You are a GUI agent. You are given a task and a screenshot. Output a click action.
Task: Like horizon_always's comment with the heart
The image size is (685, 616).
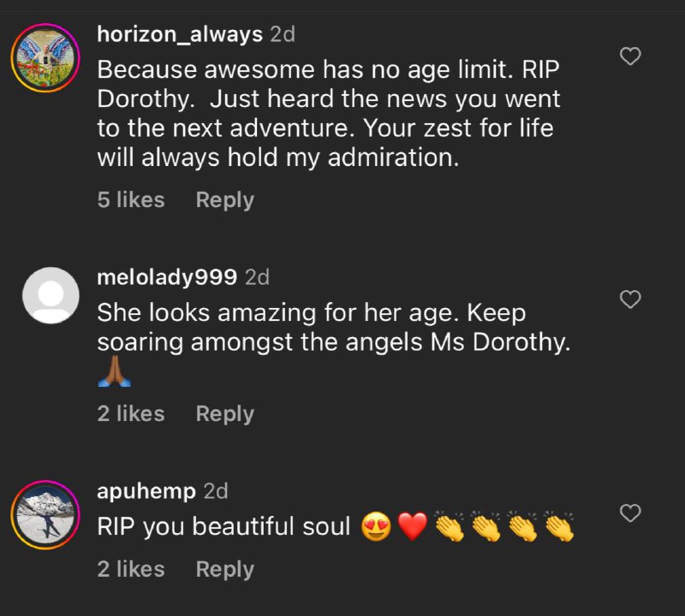pyautogui.click(x=630, y=57)
